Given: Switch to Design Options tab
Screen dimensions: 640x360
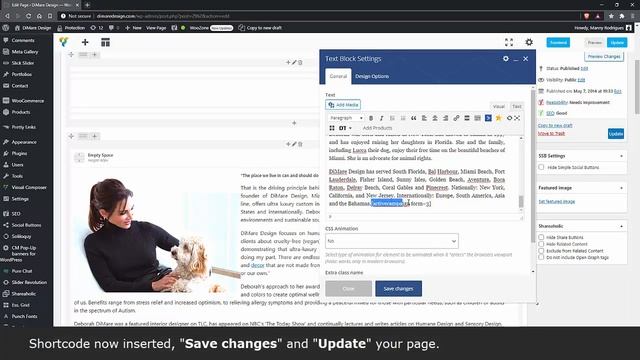Looking at the screenshot, I should 372,76.
